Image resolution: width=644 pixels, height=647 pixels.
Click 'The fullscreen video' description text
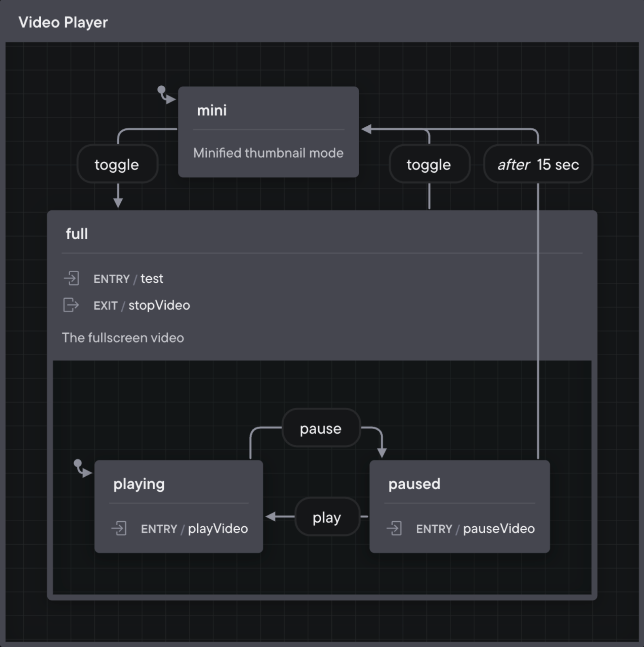pos(123,338)
